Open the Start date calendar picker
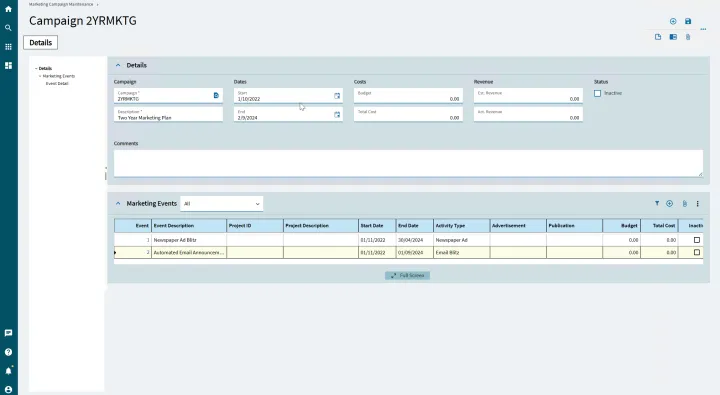The image size is (720, 395). pos(337,96)
